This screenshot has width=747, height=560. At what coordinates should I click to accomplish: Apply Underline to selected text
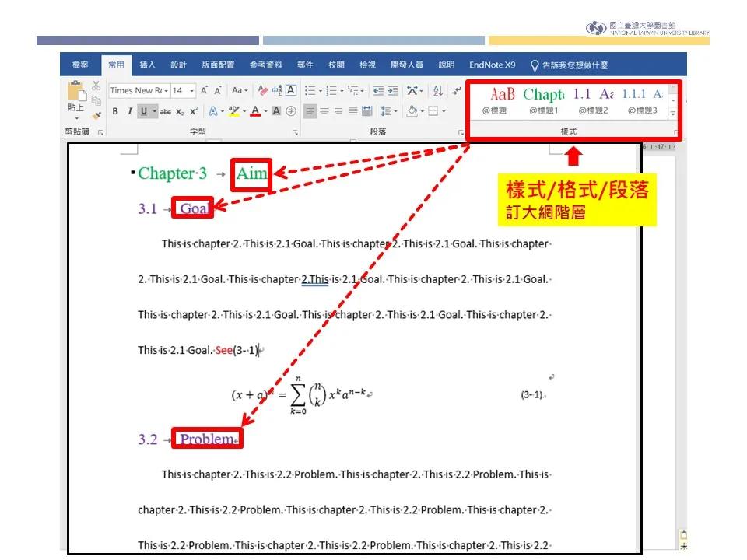[x=143, y=111]
